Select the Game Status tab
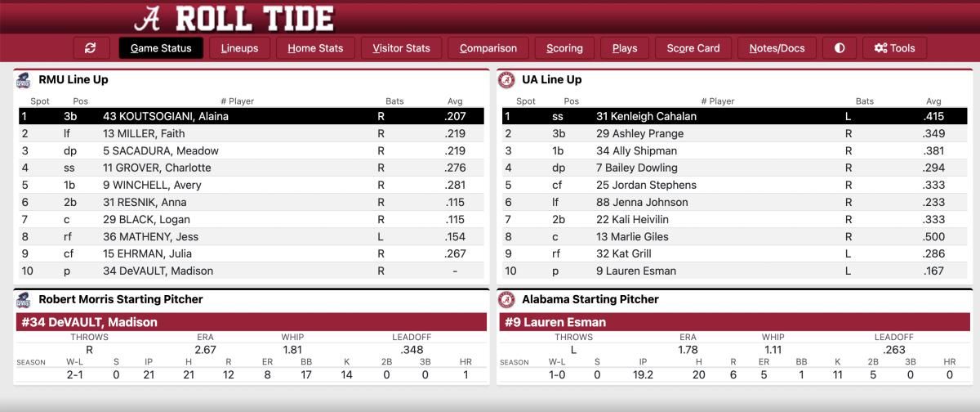 pos(161,48)
